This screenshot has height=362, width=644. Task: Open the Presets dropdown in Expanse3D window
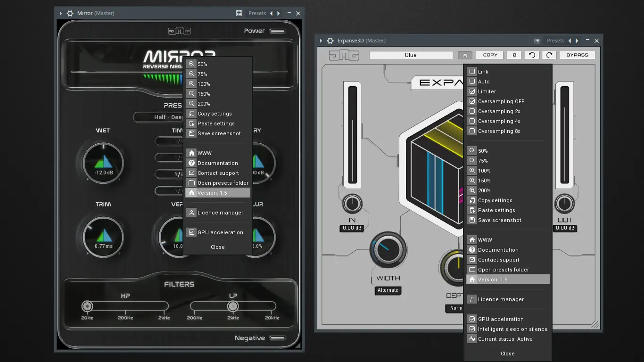coord(556,41)
